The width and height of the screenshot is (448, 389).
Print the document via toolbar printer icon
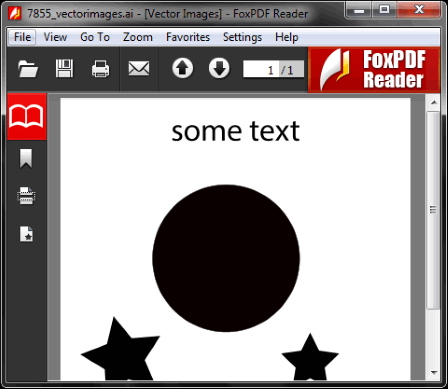click(101, 69)
